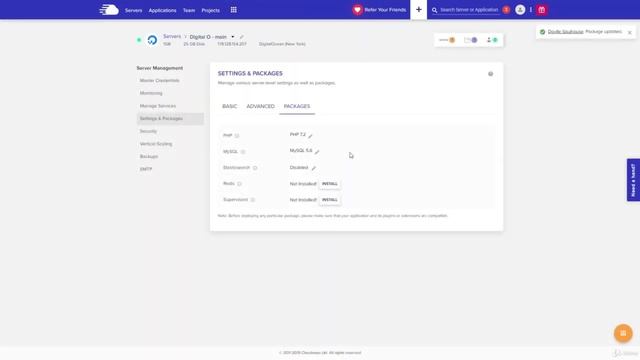Dismiss the Package updated notification
The image size is (640, 360).
(x=630, y=32)
